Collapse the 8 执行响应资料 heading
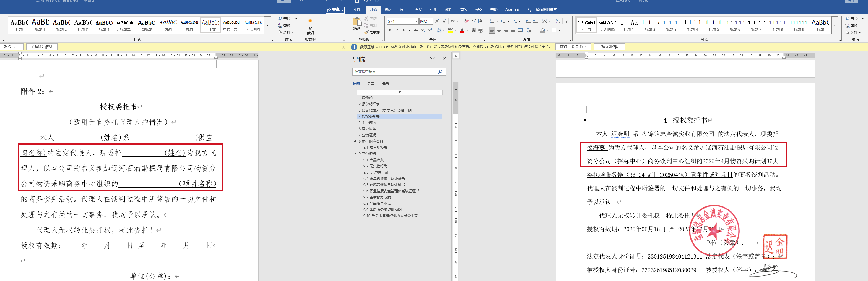Image resolution: width=868 pixels, height=281 pixels. coord(355,141)
